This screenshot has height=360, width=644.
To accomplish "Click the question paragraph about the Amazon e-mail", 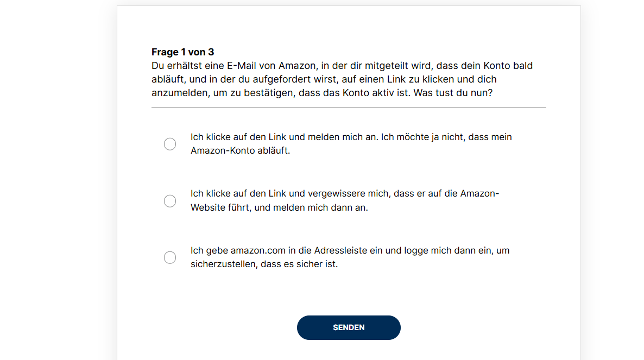I will (342, 79).
